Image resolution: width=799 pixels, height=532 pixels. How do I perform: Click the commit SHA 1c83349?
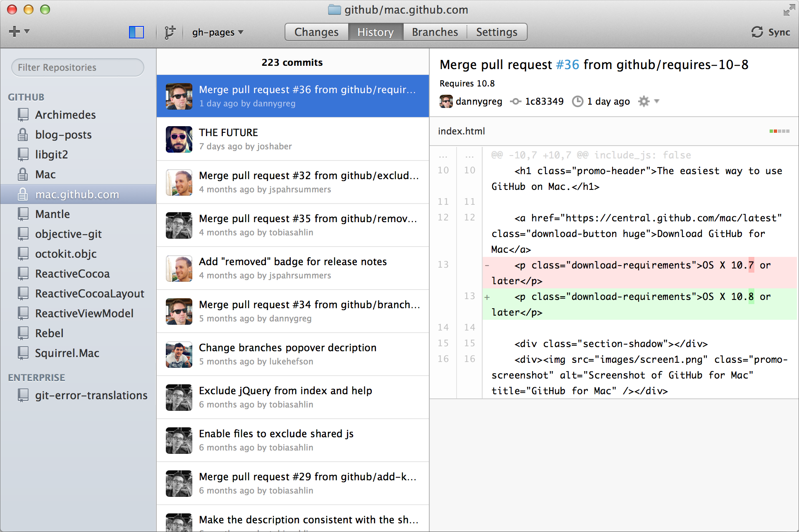click(544, 101)
